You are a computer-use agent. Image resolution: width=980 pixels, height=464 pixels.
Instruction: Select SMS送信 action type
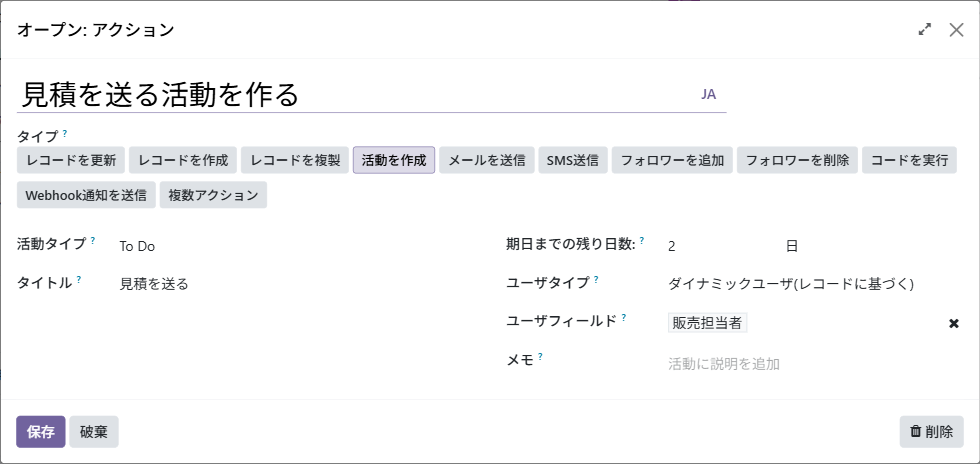tap(572, 160)
